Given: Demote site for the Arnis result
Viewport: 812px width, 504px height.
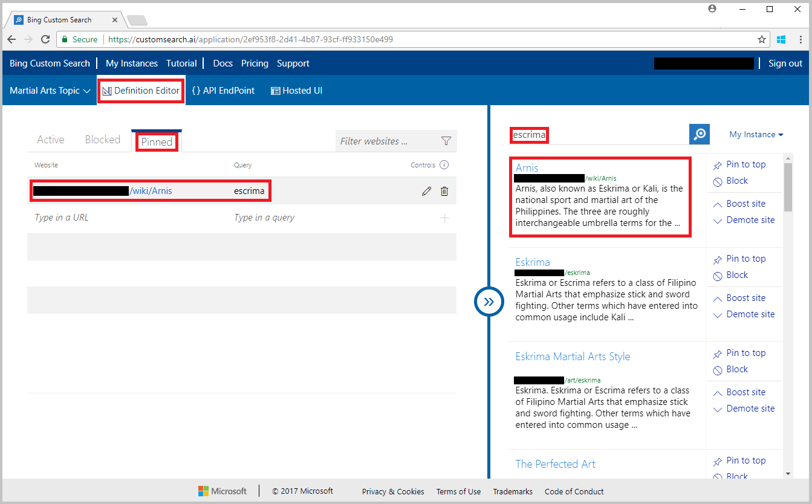Looking at the screenshot, I should [749, 219].
